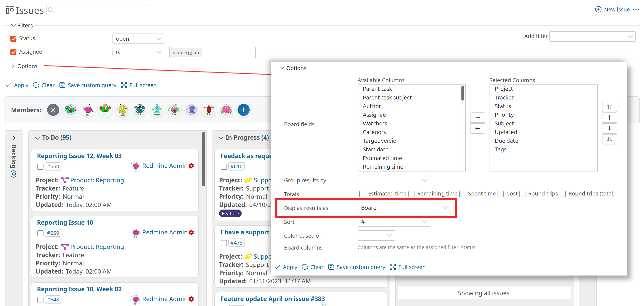Open issue #473 link
The height and width of the screenshot is (306, 644).
(236, 242)
